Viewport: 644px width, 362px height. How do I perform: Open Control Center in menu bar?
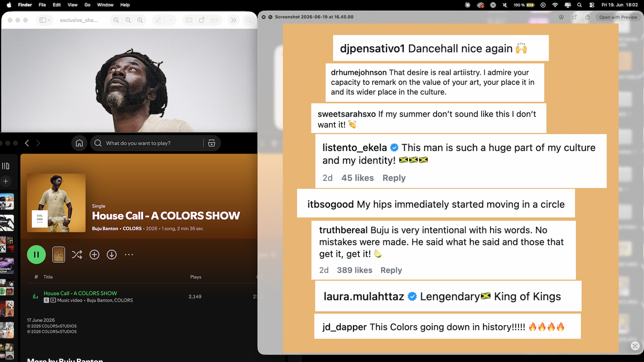coord(592,5)
